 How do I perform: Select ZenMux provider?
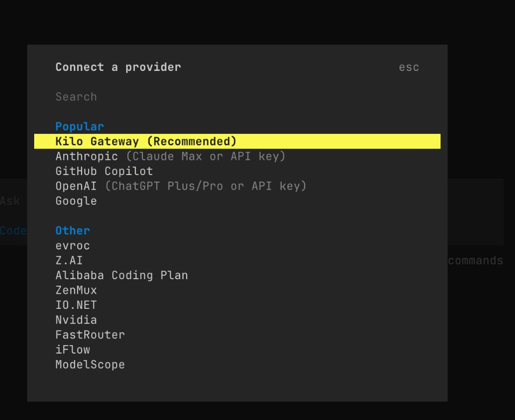point(237,290)
